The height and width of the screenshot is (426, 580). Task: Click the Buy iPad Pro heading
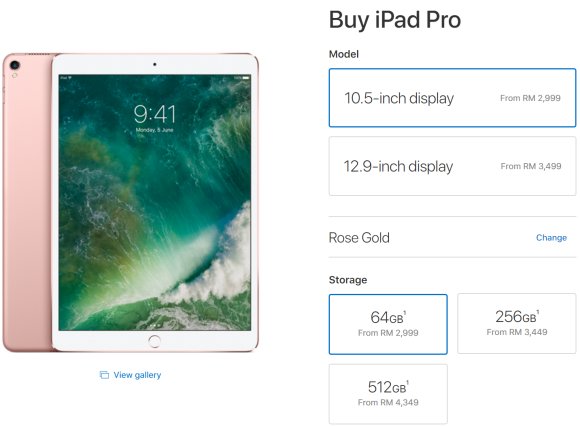tap(395, 20)
